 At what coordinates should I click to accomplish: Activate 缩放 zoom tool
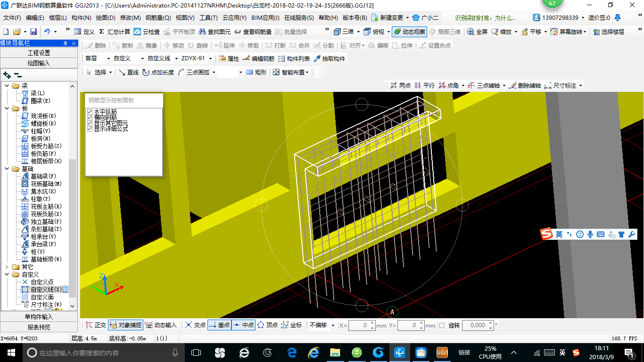(502, 32)
